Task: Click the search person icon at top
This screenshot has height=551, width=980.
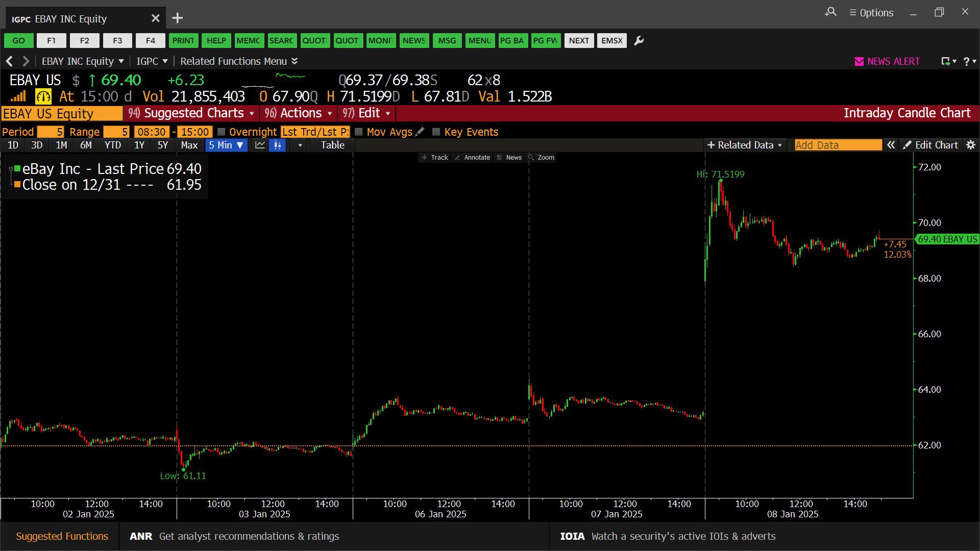Action: pos(830,12)
